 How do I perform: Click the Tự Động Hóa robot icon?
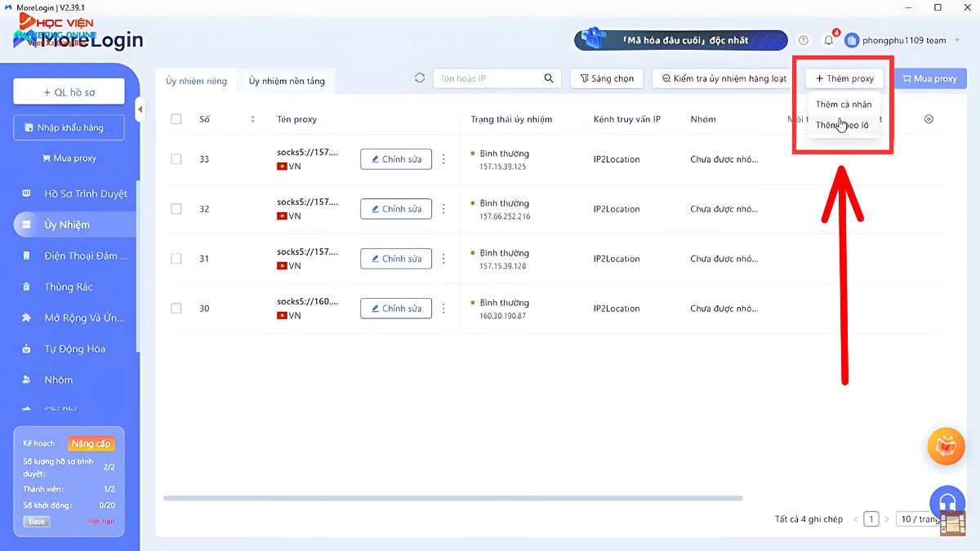[27, 349]
